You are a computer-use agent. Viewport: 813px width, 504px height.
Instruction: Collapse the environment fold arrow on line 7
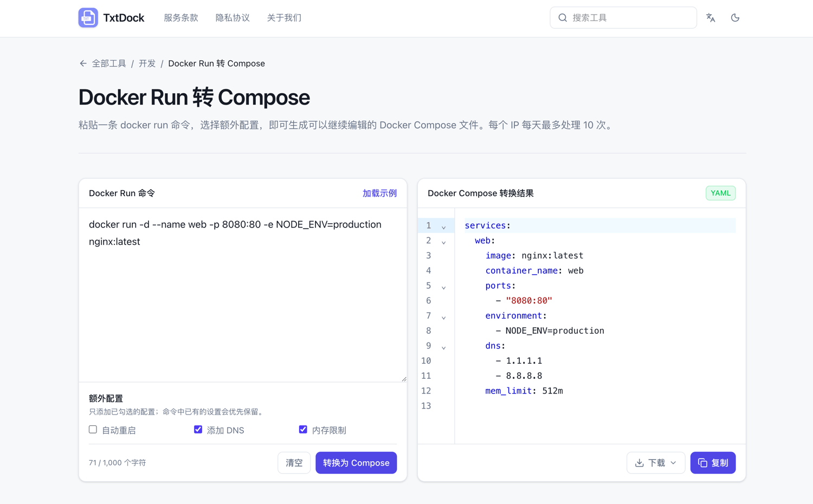[x=443, y=318]
